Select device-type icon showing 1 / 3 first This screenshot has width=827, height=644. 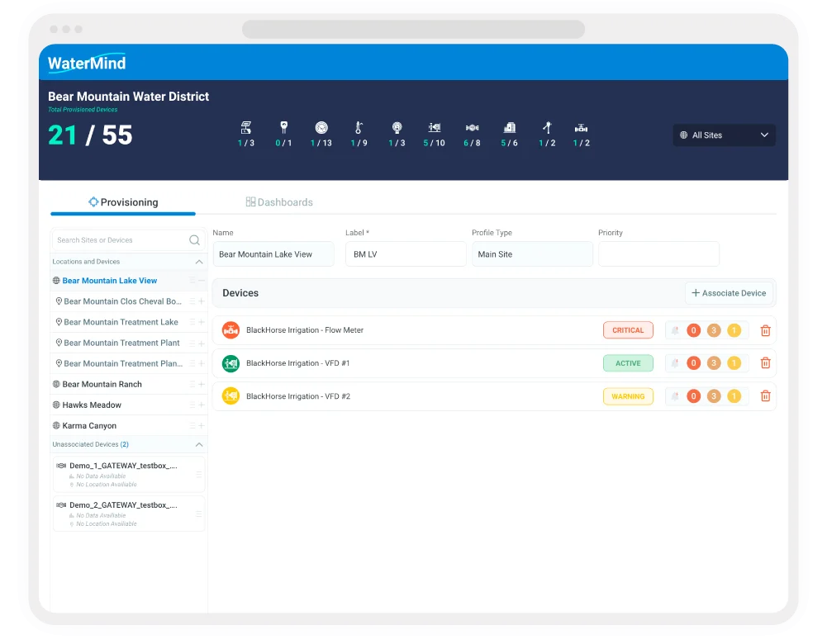click(x=245, y=127)
